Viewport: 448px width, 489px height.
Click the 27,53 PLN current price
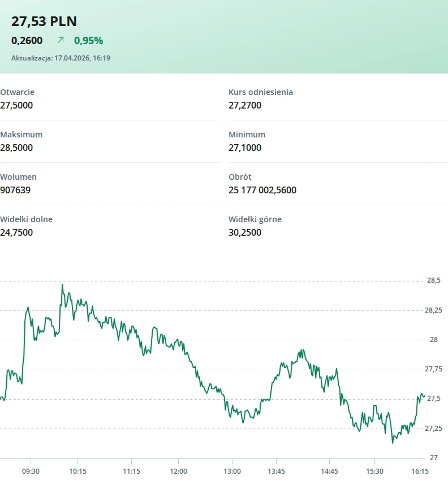coord(44,21)
